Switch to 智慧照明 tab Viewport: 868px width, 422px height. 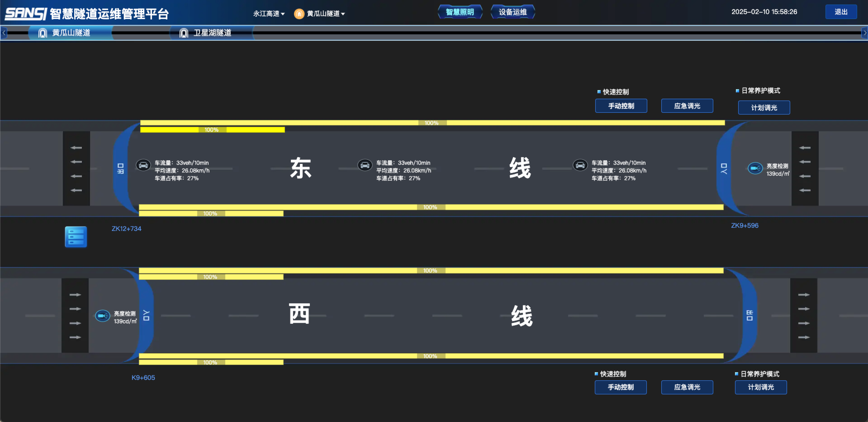(x=460, y=12)
